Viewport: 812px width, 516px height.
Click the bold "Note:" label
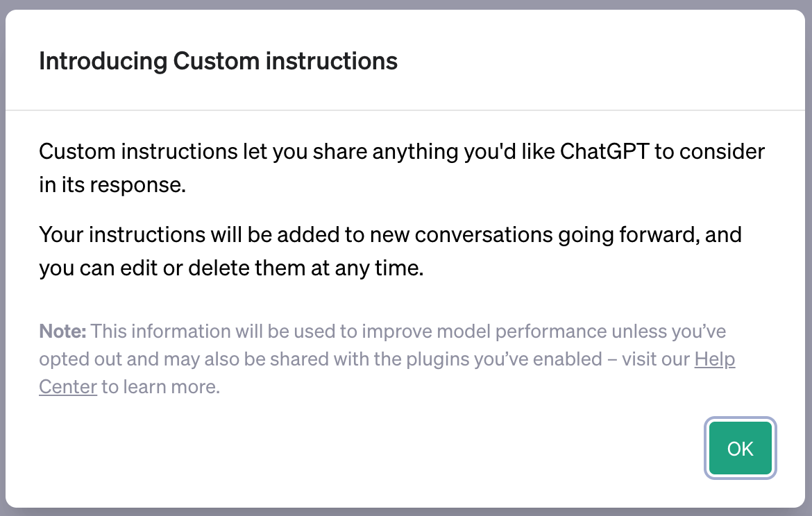click(x=62, y=332)
